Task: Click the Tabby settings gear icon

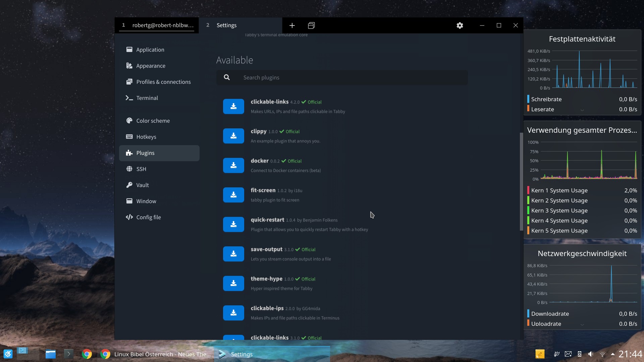Action: (x=460, y=25)
